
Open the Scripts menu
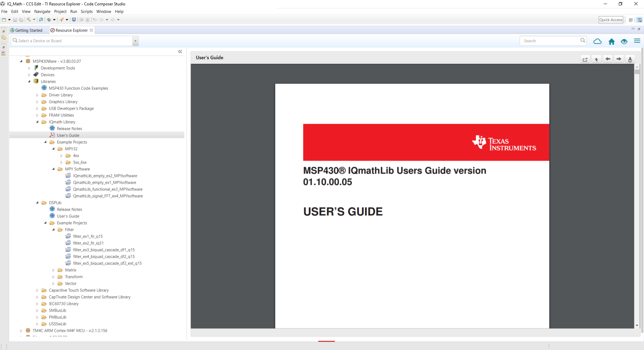click(87, 11)
